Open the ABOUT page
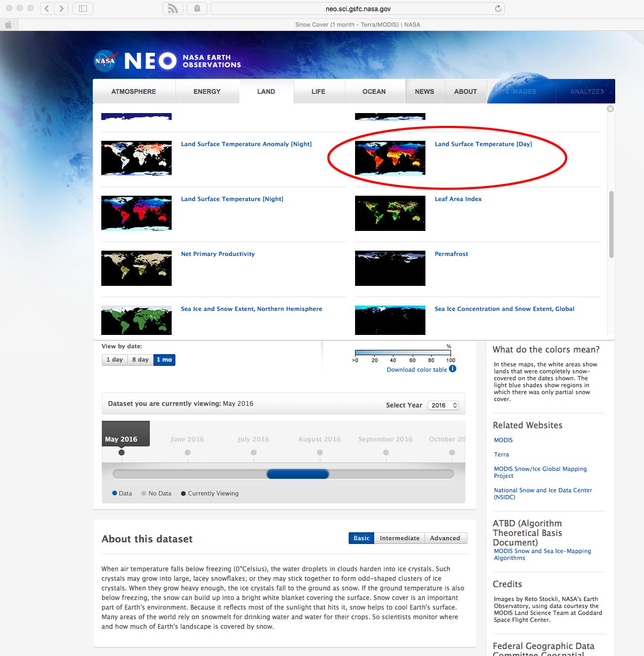Image resolution: width=644 pixels, height=656 pixels. click(x=465, y=92)
